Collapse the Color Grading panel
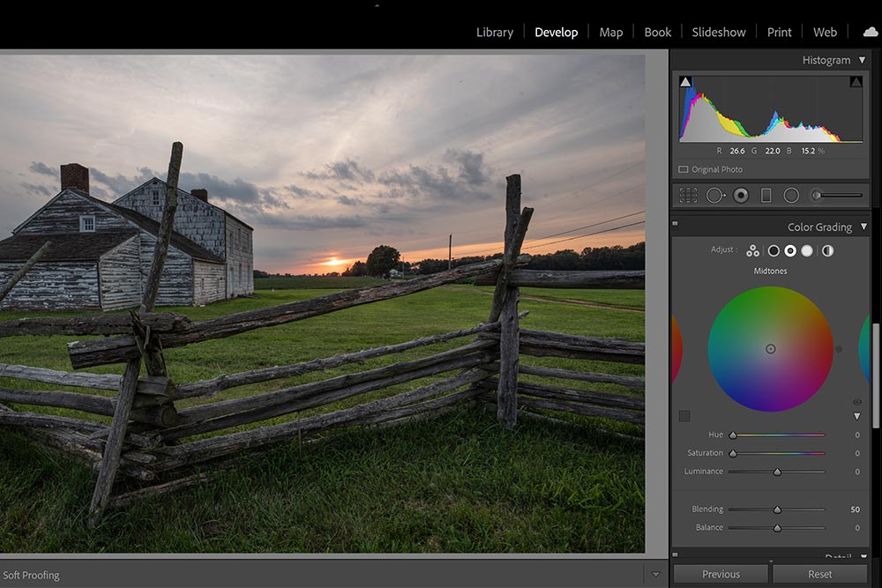 (x=863, y=227)
